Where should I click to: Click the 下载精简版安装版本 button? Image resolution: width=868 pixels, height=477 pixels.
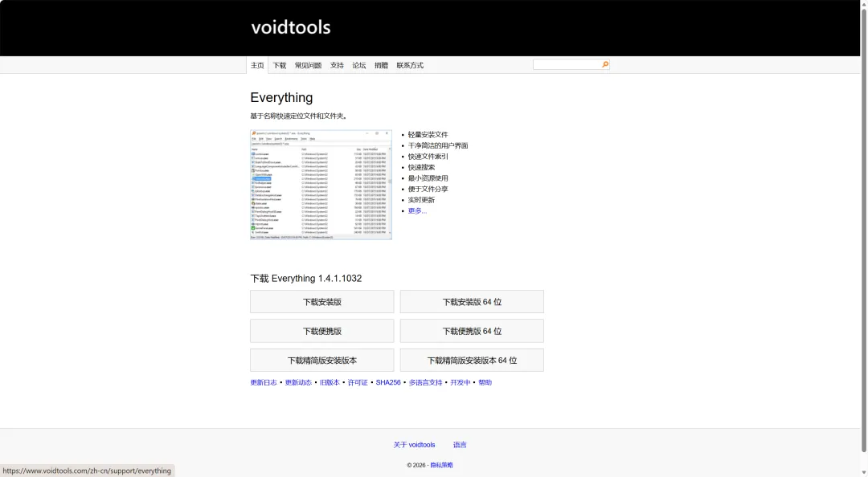322,361
